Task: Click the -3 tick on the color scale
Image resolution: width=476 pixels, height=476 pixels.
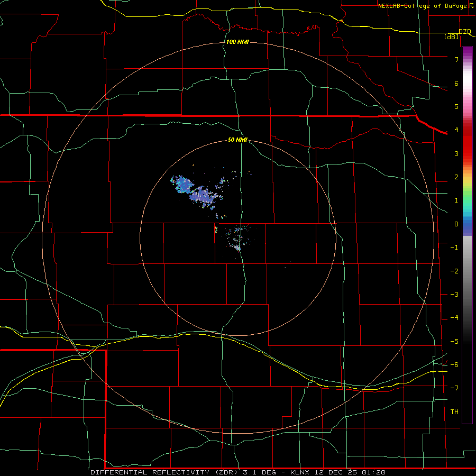Action: coord(454,295)
